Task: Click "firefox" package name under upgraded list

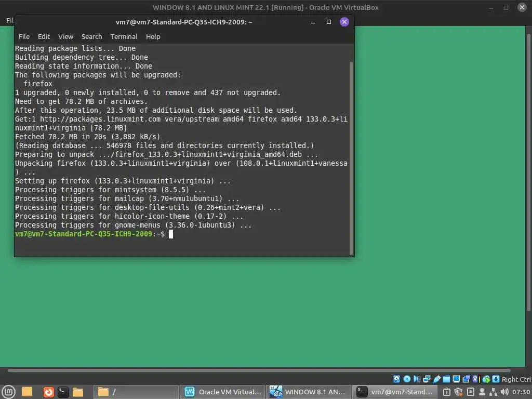Action: [x=38, y=84]
